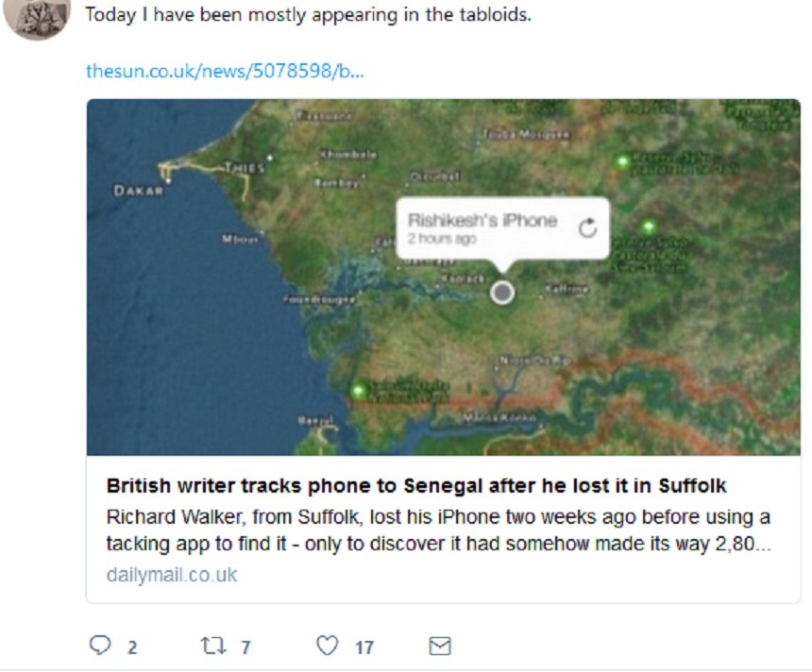Click the "Rishikesh's iPhone" popup label

(482, 220)
